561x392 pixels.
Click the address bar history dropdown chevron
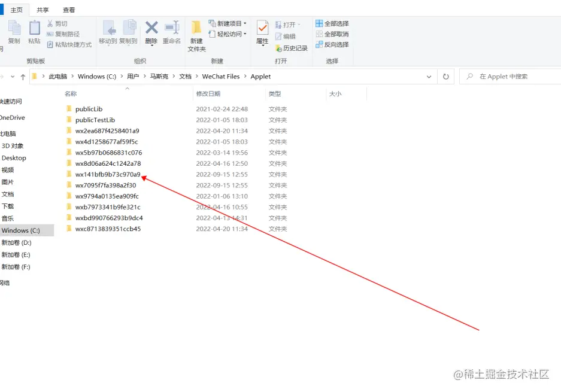tap(429, 77)
